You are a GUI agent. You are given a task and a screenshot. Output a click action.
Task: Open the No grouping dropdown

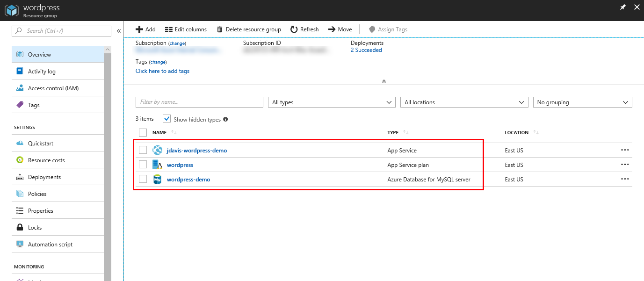[x=583, y=102]
